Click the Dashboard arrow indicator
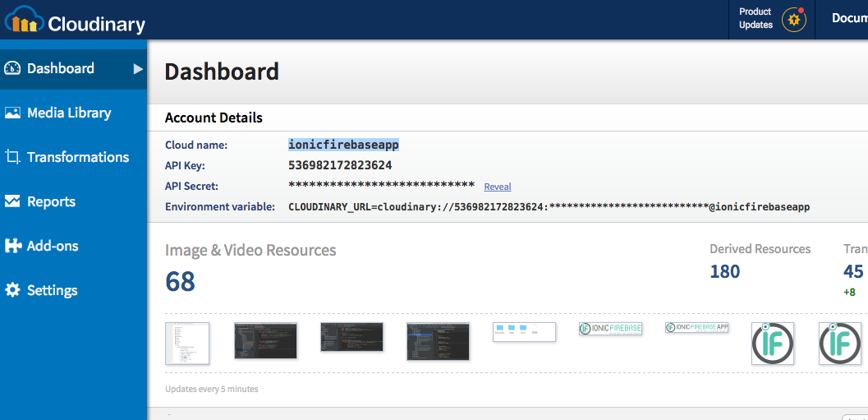Screen dimensions: 868x420 pos(139,69)
